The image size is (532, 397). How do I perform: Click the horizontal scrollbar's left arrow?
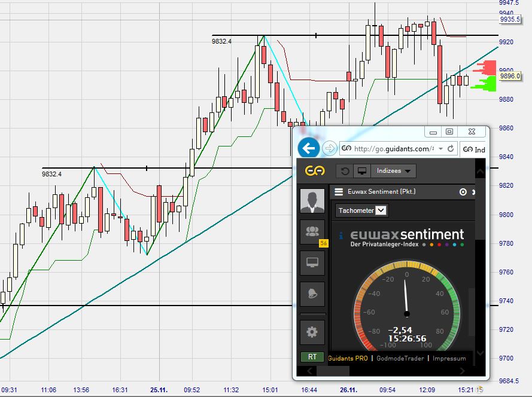310,371
